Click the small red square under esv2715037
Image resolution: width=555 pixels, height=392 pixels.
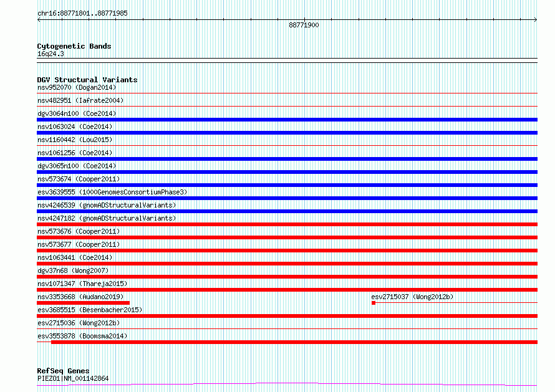[374, 303]
